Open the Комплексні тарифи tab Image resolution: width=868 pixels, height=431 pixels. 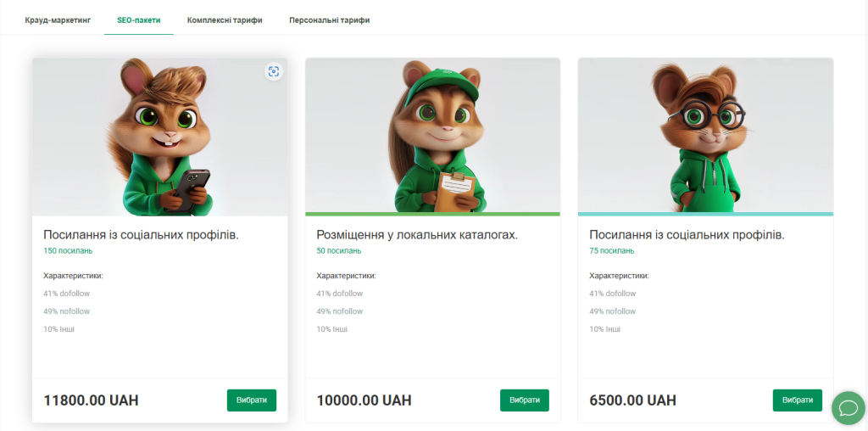[x=225, y=19]
